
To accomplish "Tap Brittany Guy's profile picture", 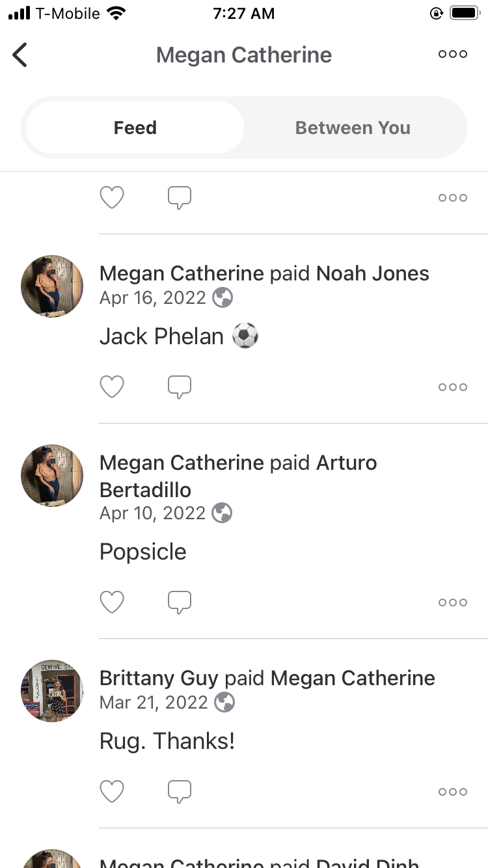I will tap(52, 691).
